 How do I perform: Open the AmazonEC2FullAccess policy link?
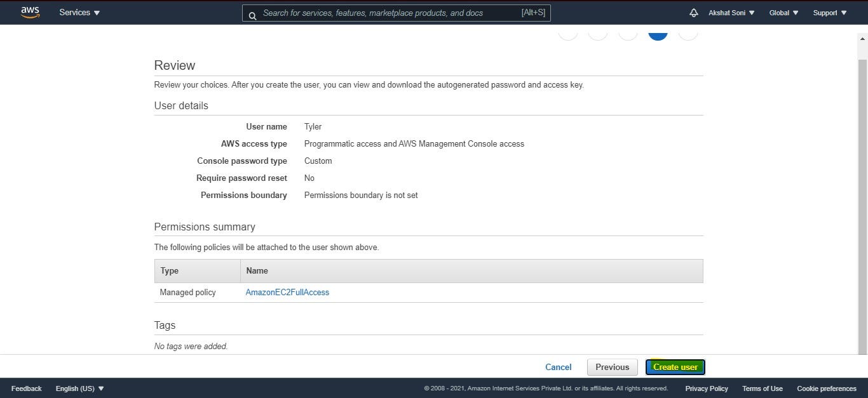coord(287,293)
